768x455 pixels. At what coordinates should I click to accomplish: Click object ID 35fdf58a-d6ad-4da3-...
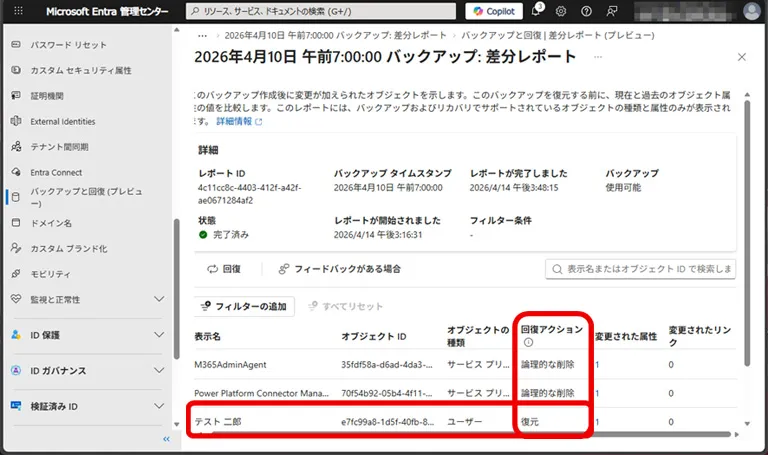387,365
